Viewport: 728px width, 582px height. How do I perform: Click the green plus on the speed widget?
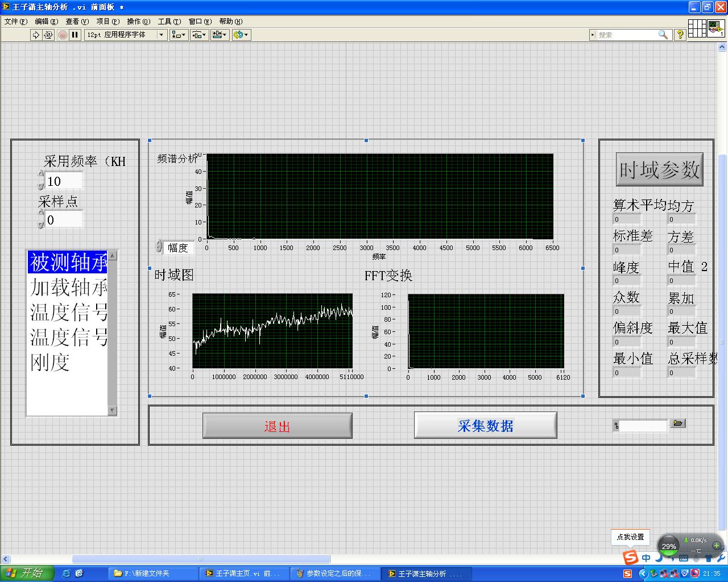tap(716, 546)
